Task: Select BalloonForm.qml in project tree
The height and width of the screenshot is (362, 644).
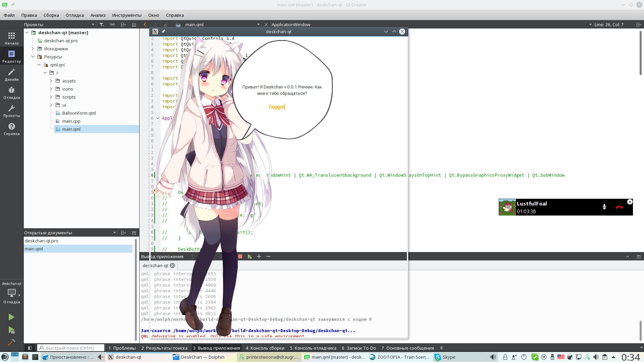Action: [x=79, y=113]
